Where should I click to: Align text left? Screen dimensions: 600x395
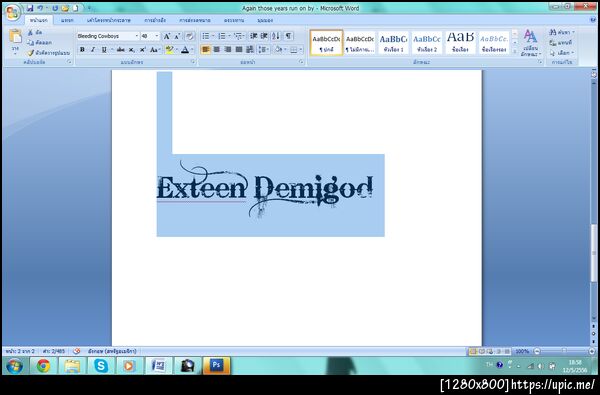click(205, 50)
